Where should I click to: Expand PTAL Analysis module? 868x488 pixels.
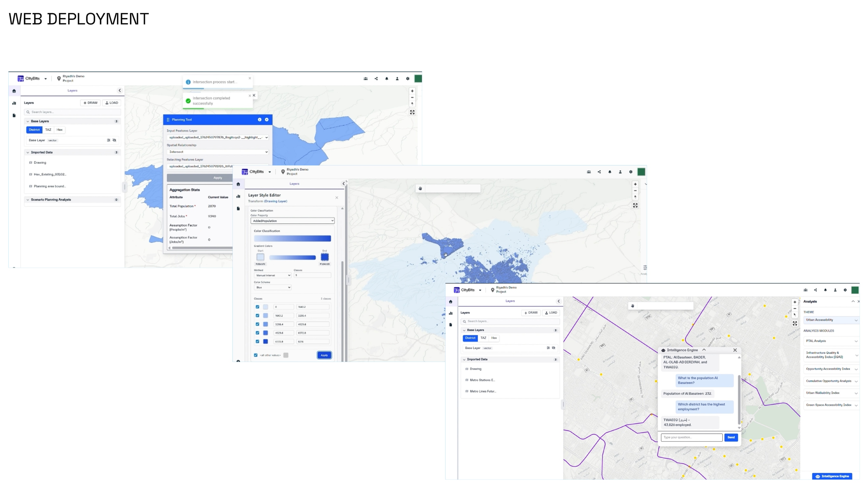831,341
